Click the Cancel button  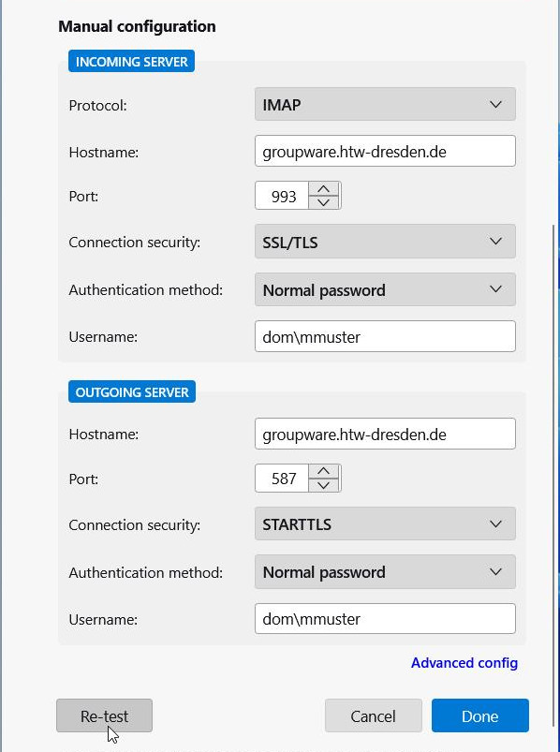coord(373,715)
